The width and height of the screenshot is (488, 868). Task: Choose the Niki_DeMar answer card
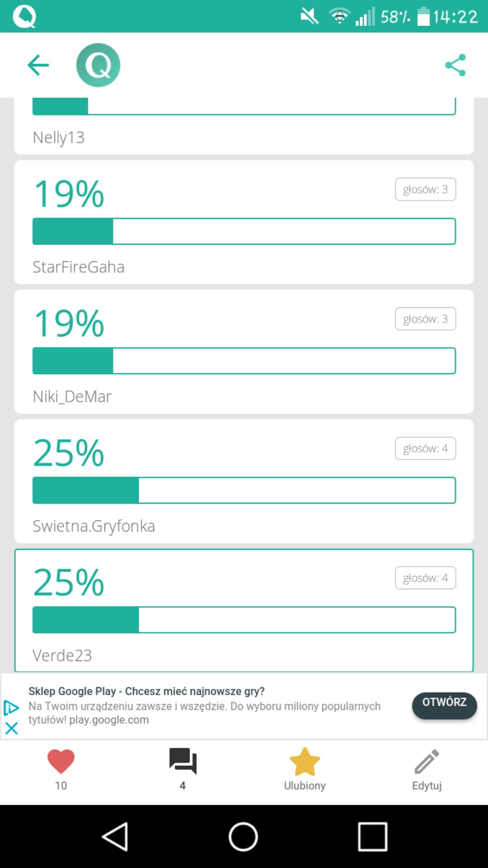point(244,351)
